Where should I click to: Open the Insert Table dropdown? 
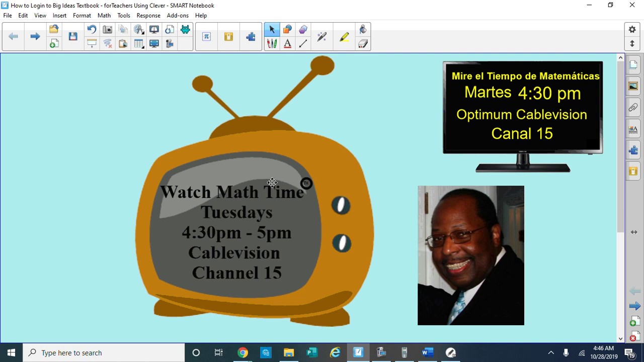click(139, 44)
